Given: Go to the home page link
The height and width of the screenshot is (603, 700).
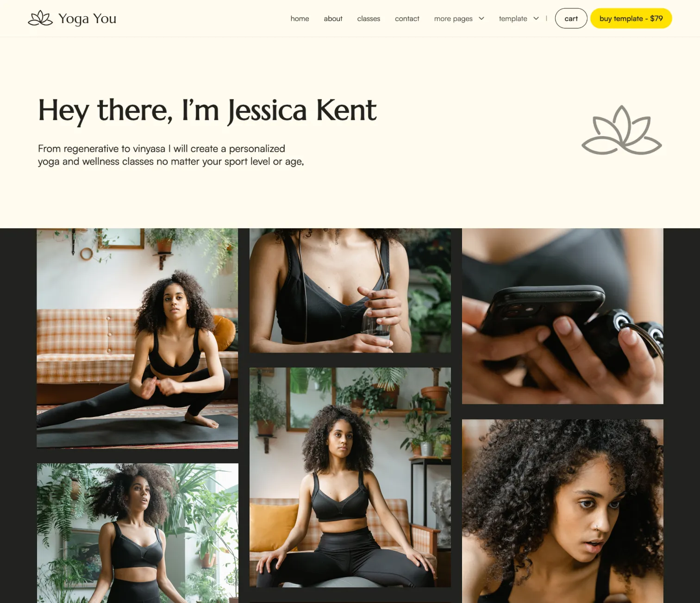Looking at the screenshot, I should click(300, 19).
